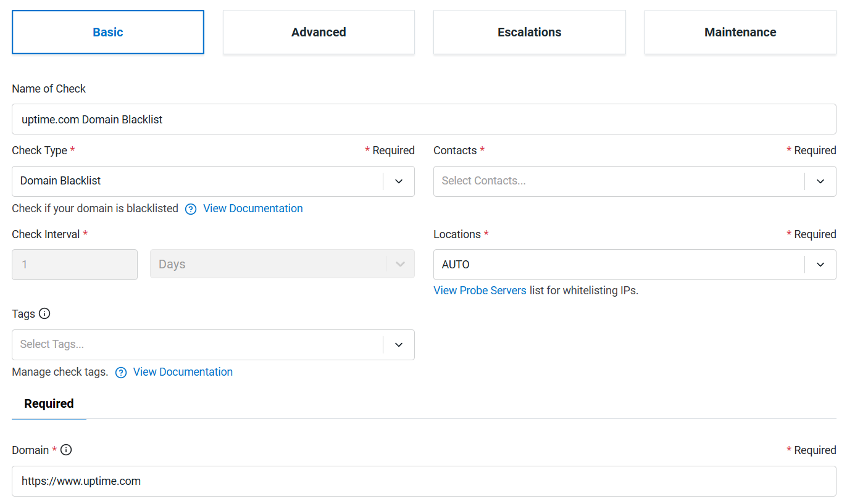Click the 'Name of Check' label
The height and width of the screenshot is (504, 847).
coord(49,89)
